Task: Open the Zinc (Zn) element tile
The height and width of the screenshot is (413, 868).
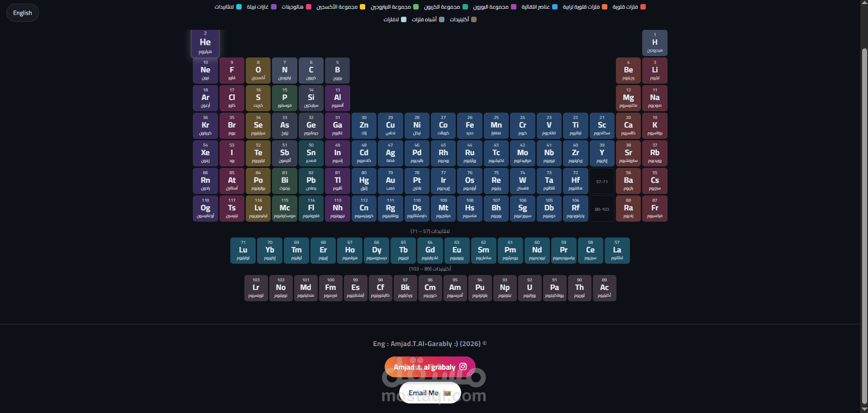Action: click(x=364, y=126)
